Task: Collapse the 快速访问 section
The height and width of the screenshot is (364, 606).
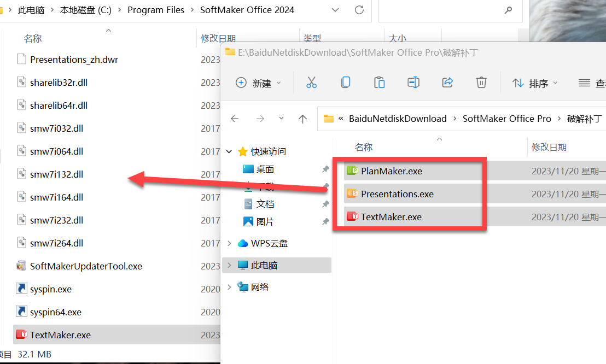Action: click(230, 151)
